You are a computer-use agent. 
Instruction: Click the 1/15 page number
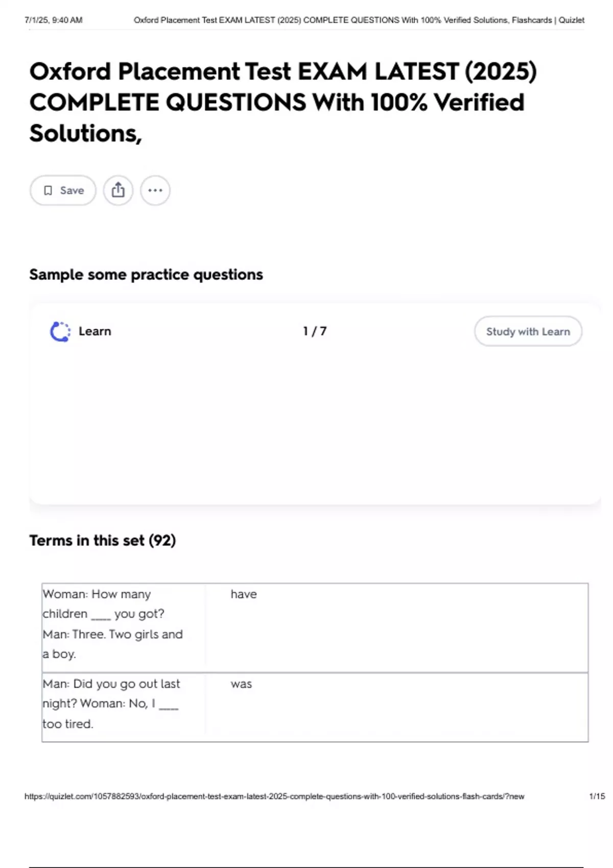pyautogui.click(x=597, y=797)
